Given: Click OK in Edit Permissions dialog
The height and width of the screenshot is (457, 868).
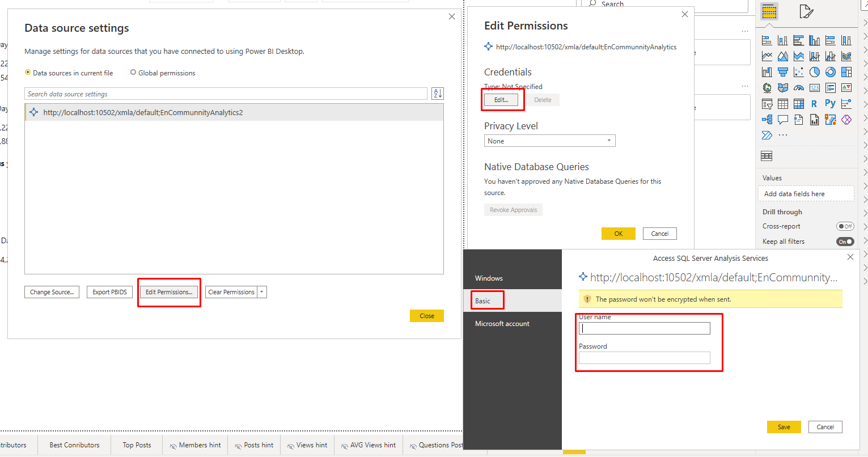Looking at the screenshot, I should (x=619, y=234).
